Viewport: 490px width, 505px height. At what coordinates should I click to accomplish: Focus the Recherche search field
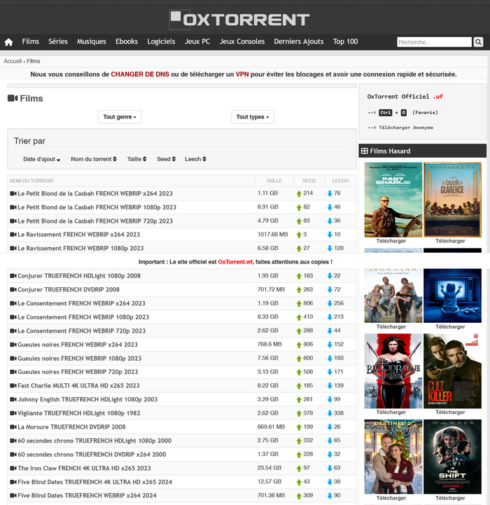(x=434, y=42)
